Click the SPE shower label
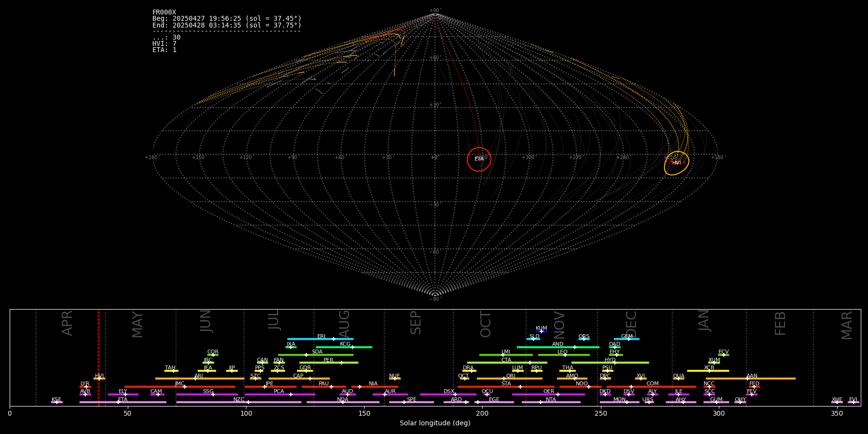The image size is (868, 434). coord(411,400)
